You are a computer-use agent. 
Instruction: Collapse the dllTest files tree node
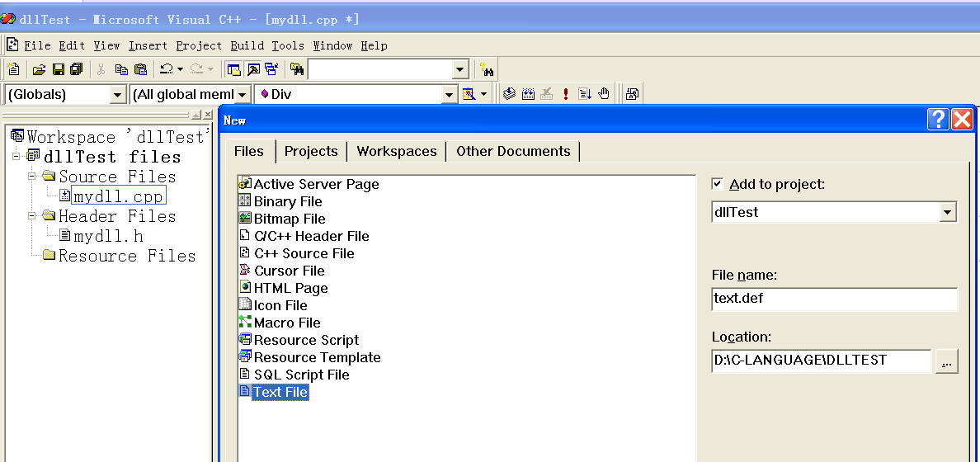coord(16,155)
